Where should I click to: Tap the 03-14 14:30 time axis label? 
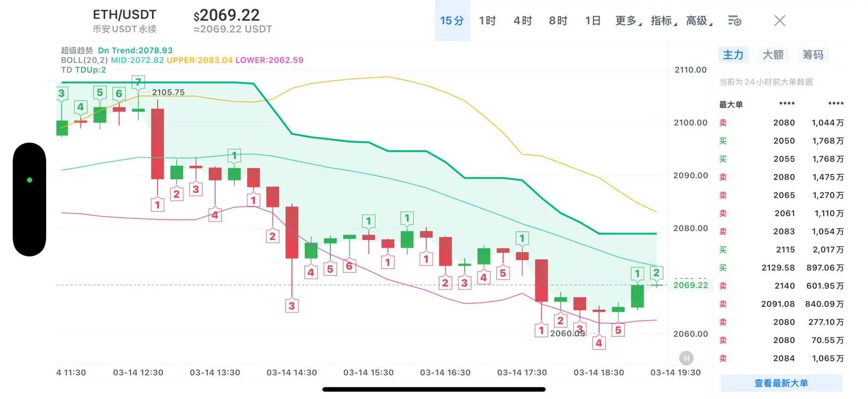[x=292, y=372]
